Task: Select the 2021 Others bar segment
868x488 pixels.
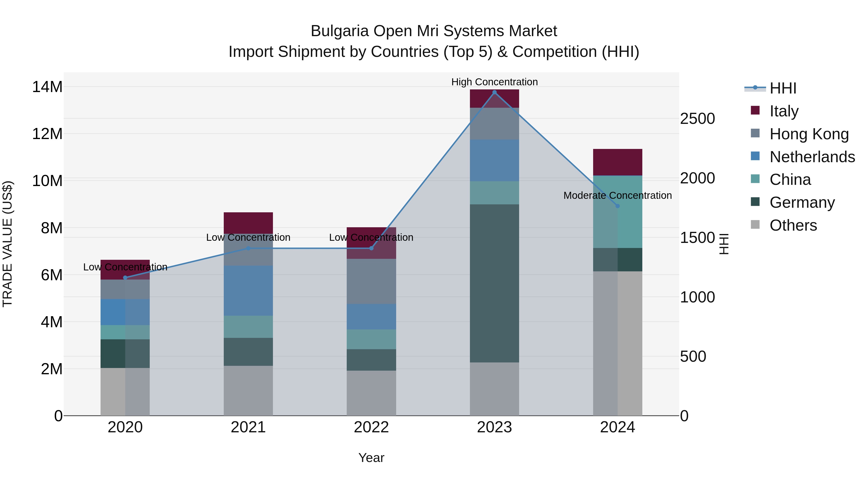Action: (x=248, y=391)
